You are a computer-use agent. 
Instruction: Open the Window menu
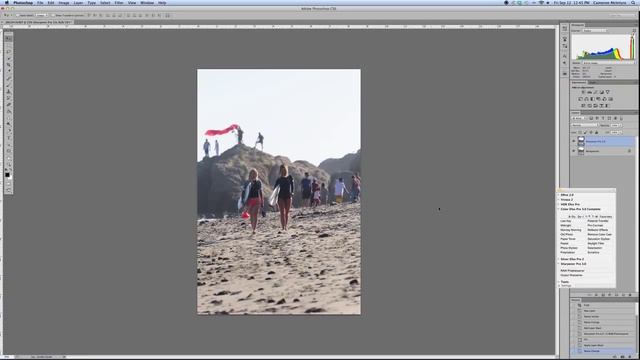(x=147, y=3)
